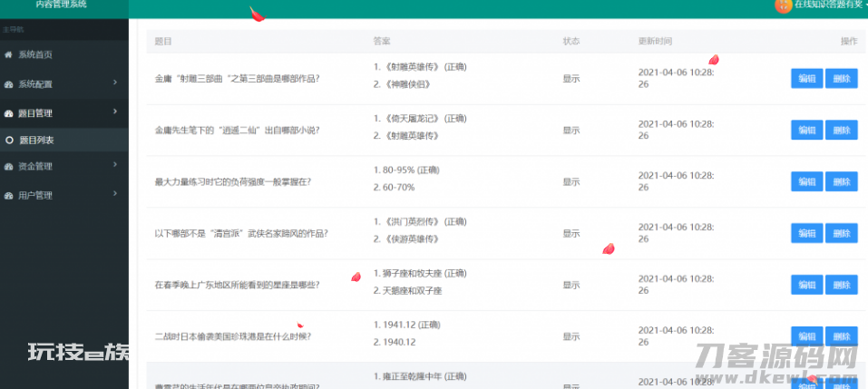Delete the 逍遥二仙 question
This screenshot has height=389, width=868.
point(842,130)
